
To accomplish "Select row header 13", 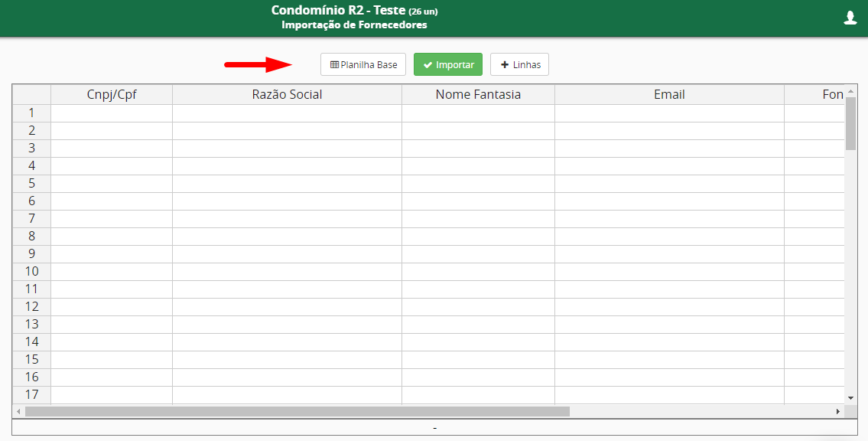I will (x=31, y=324).
